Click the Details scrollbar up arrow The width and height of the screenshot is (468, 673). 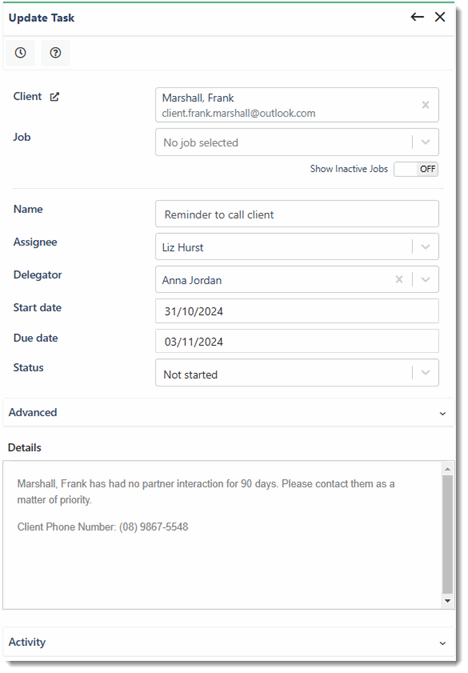click(x=447, y=469)
